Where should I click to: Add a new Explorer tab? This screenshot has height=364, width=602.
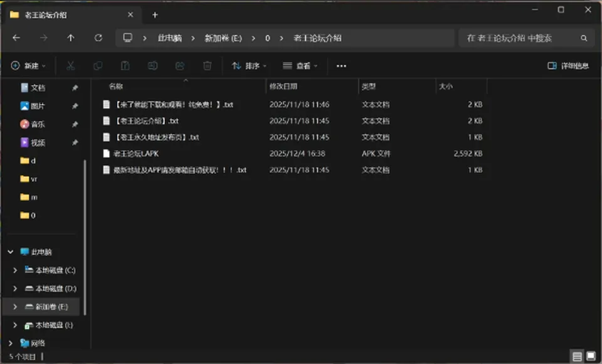[155, 15]
